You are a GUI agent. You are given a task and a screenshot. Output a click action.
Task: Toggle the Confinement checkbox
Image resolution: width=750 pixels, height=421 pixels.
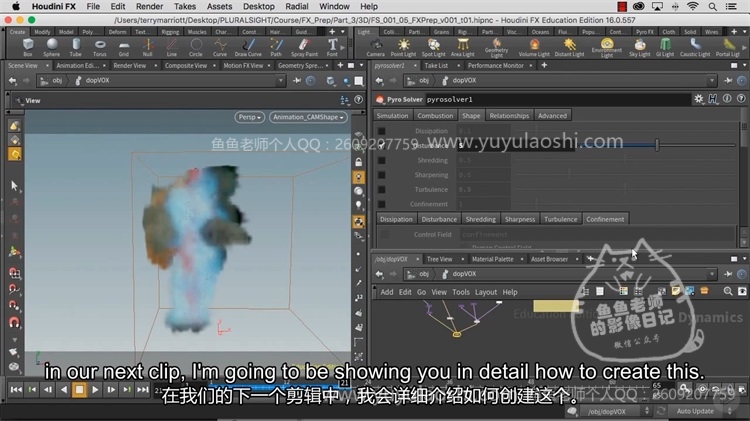[x=382, y=204]
